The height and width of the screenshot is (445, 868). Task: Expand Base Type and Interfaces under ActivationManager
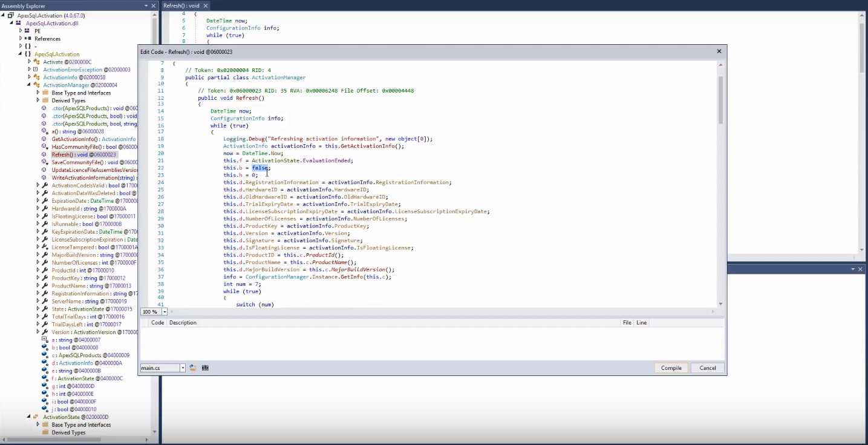pyautogui.click(x=38, y=93)
